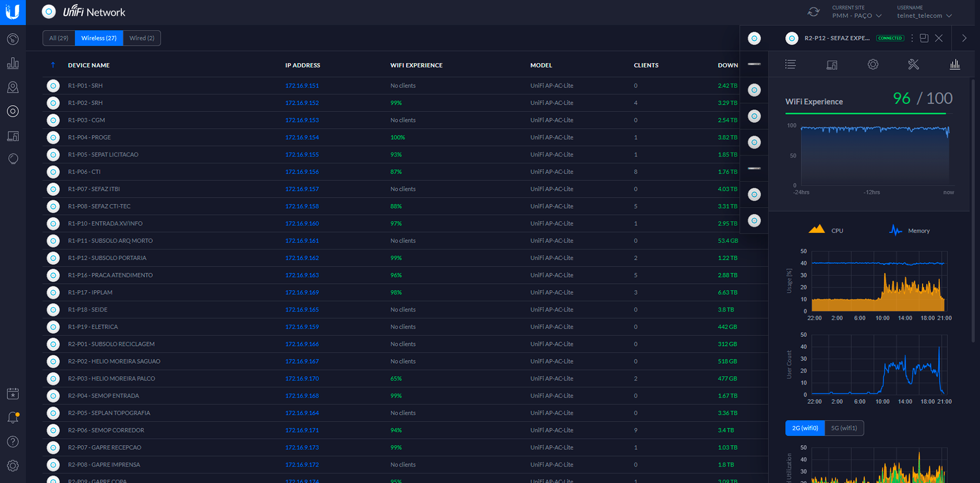Open IP link 172.16.9.151
Image resolution: width=980 pixels, height=483 pixels.
(302, 86)
